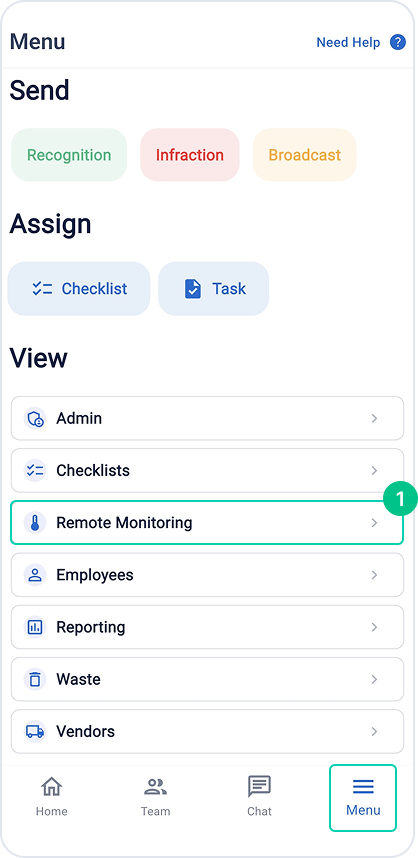The image size is (418, 858).
Task: Click the Remote Monitoring thermometer icon
Action: pos(35,523)
